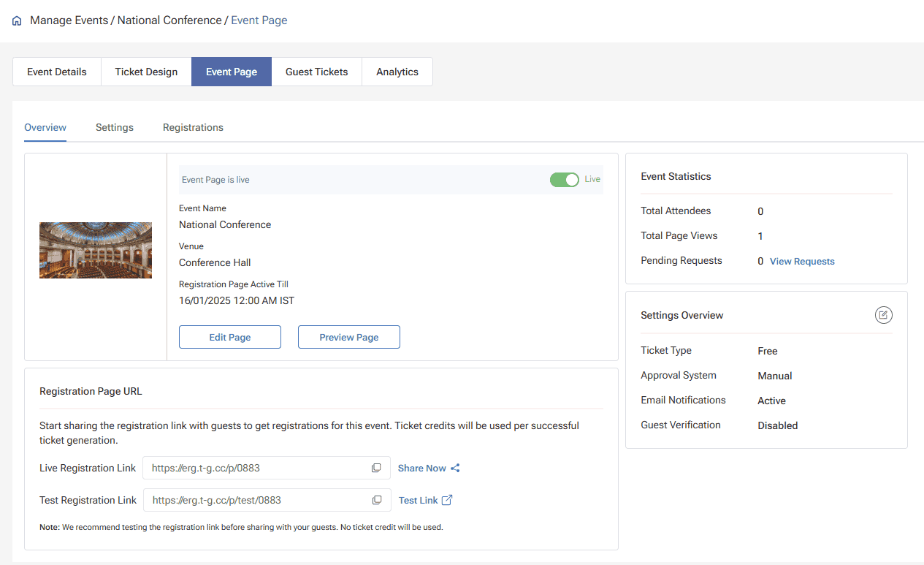924x565 pixels.
Task: Copy the Live Registration Link
Action: click(376, 468)
